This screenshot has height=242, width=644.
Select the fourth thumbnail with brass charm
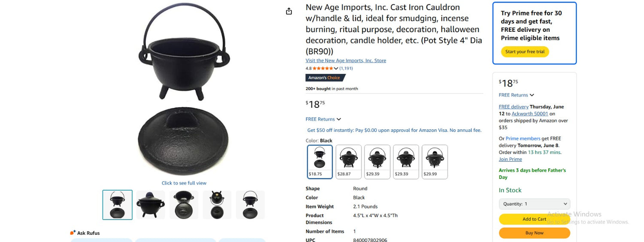(x=217, y=205)
